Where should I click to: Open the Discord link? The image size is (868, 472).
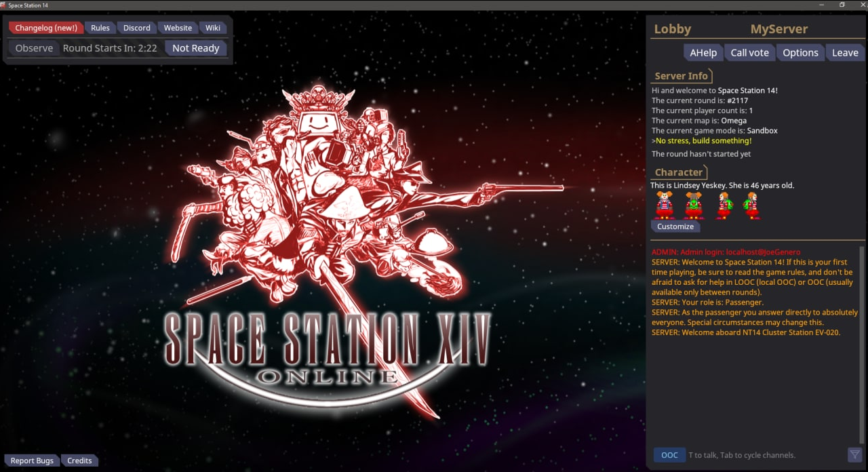136,28
